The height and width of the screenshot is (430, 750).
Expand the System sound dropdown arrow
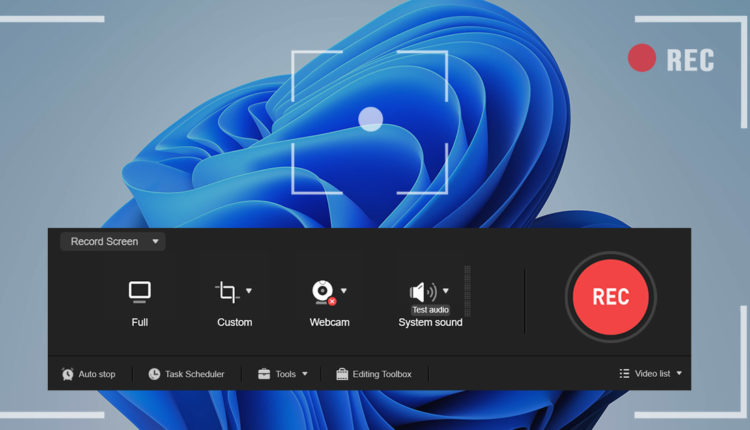[446, 291]
